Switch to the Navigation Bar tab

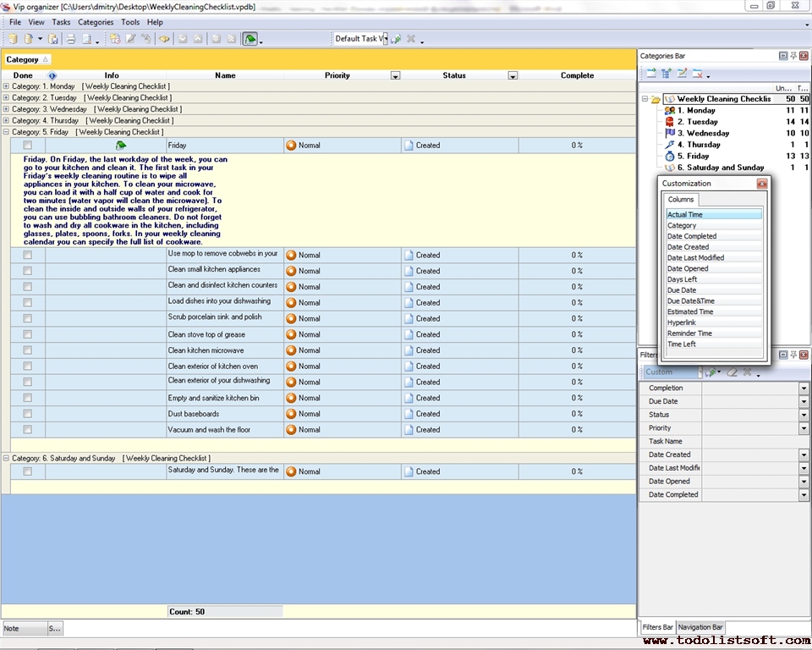point(700,627)
